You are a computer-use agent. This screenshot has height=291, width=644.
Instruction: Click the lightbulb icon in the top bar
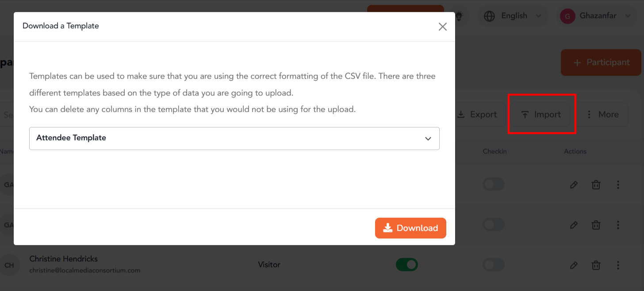(459, 16)
